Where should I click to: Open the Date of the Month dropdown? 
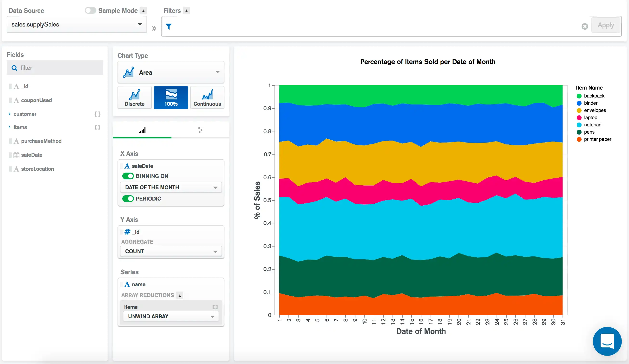[171, 187]
